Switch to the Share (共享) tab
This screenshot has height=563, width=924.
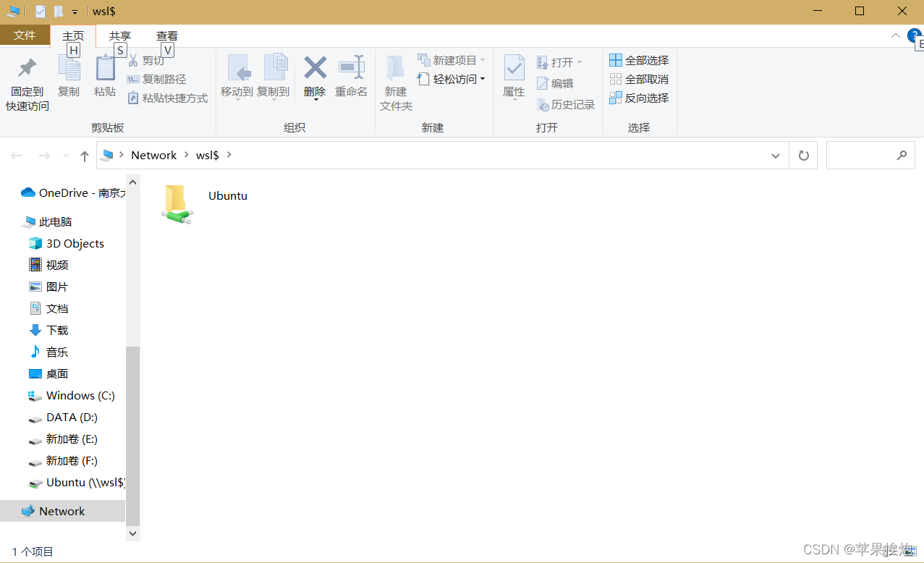point(120,35)
